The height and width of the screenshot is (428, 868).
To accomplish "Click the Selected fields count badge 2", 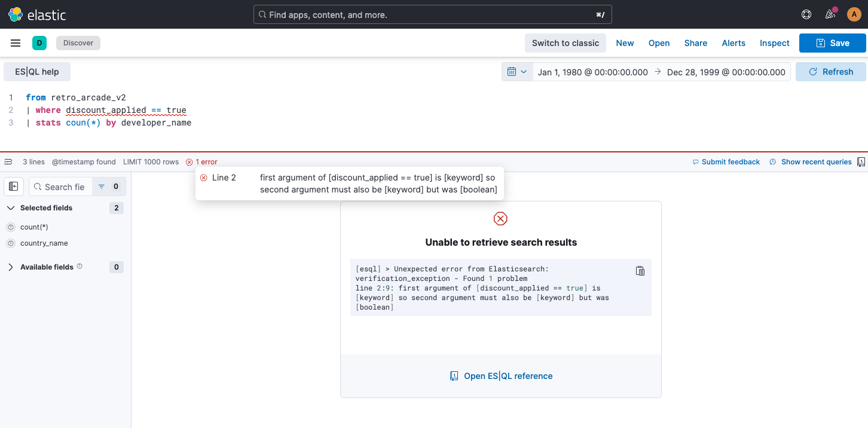I will point(117,208).
